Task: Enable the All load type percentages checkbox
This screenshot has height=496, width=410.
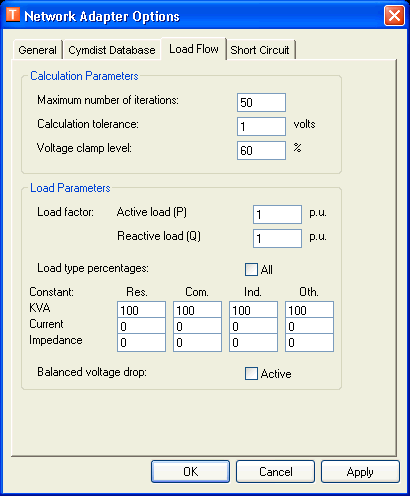Action: click(251, 269)
